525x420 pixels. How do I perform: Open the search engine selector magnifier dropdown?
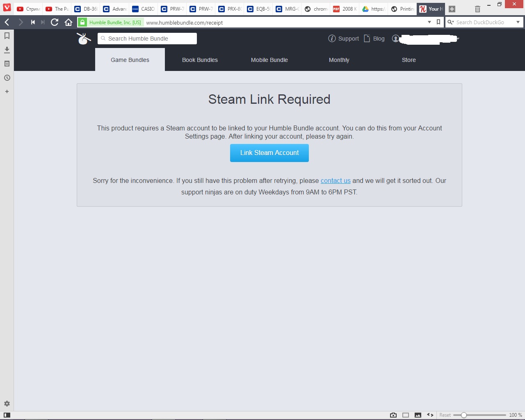pos(450,22)
